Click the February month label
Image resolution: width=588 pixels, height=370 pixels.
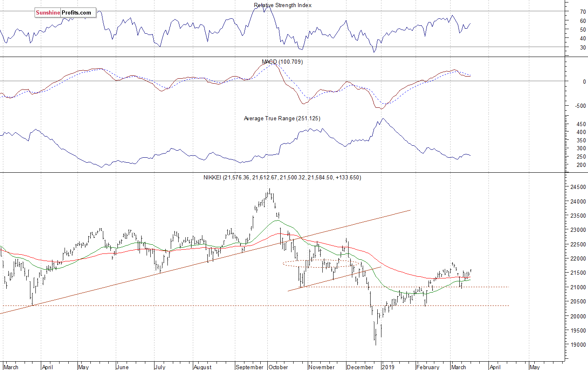point(428,367)
